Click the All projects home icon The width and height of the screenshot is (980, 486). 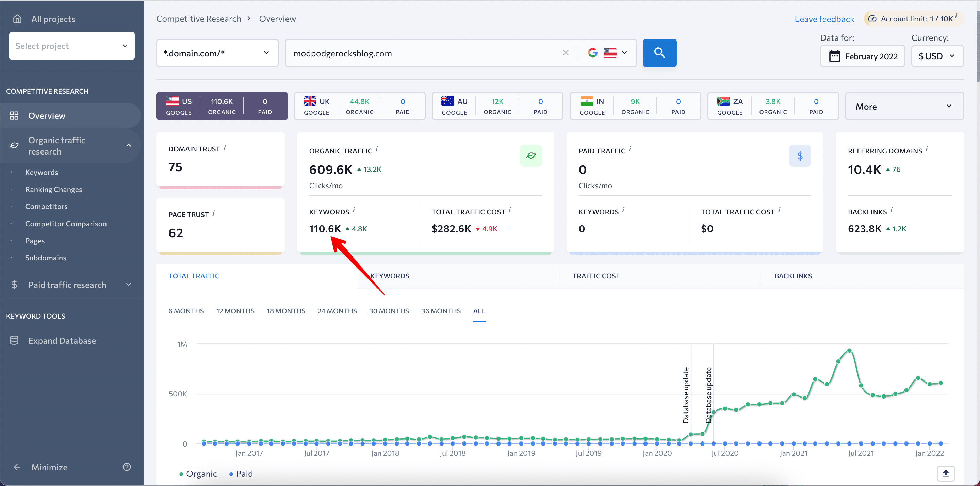pyautogui.click(x=17, y=19)
